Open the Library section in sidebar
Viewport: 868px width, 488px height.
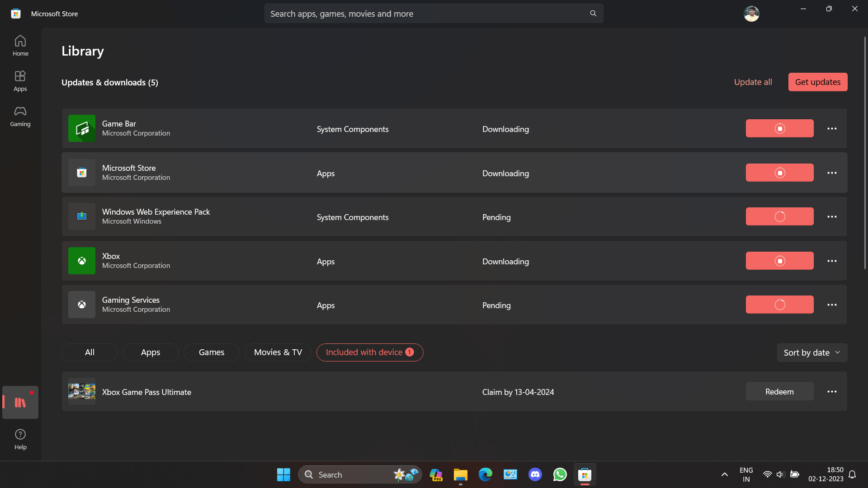pyautogui.click(x=20, y=402)
